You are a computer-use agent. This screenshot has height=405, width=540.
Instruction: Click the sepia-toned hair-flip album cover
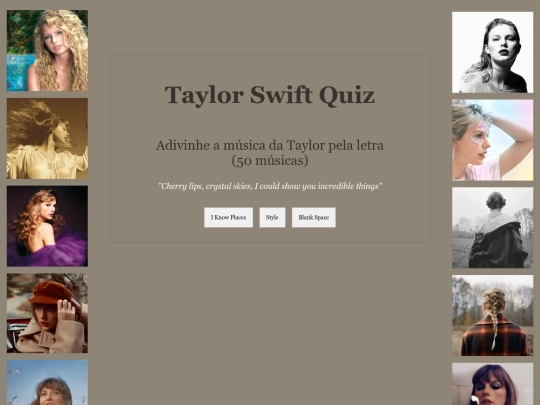click(x=47, y=138)
